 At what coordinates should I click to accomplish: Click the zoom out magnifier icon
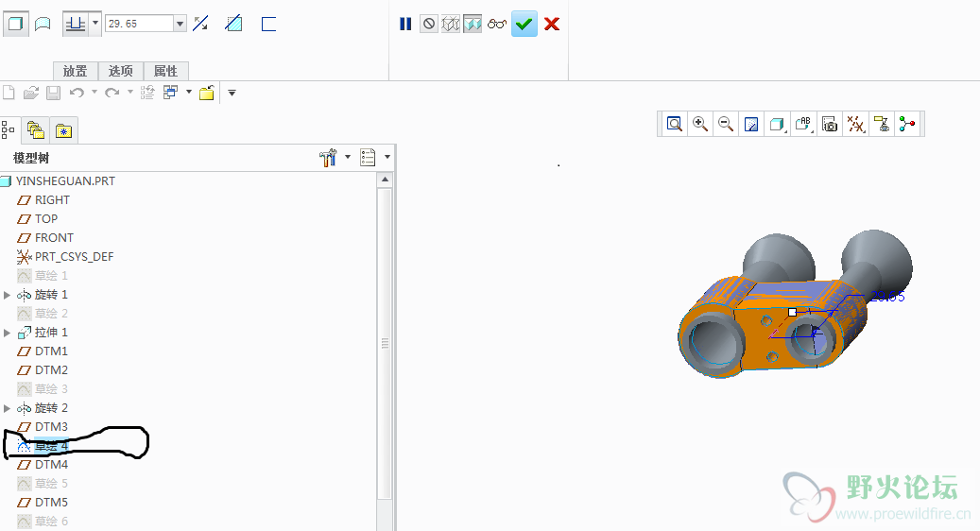click(726, 124)
